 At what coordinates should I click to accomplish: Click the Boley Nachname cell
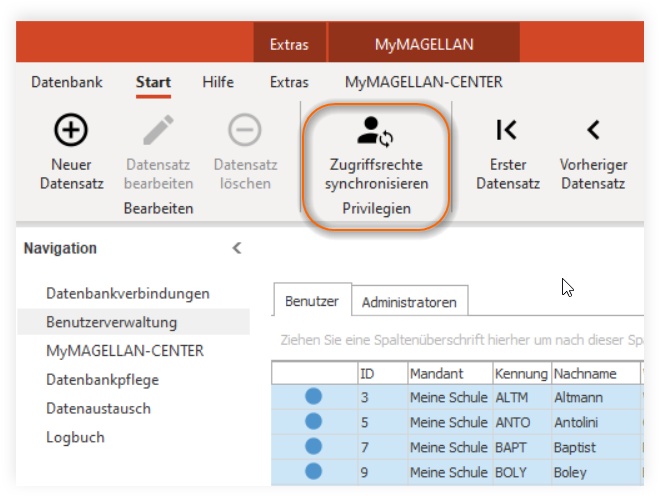coord(596,472)
